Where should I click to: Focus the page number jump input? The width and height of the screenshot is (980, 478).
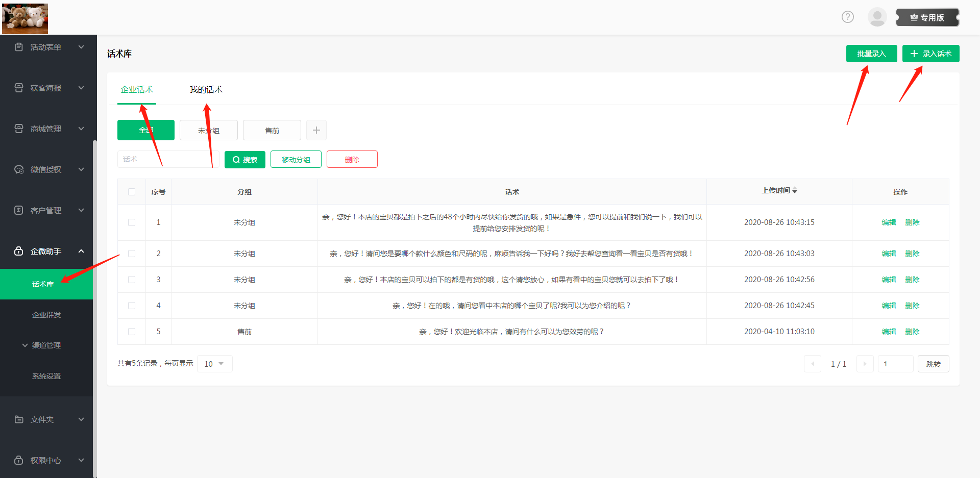tap(896, 364)
